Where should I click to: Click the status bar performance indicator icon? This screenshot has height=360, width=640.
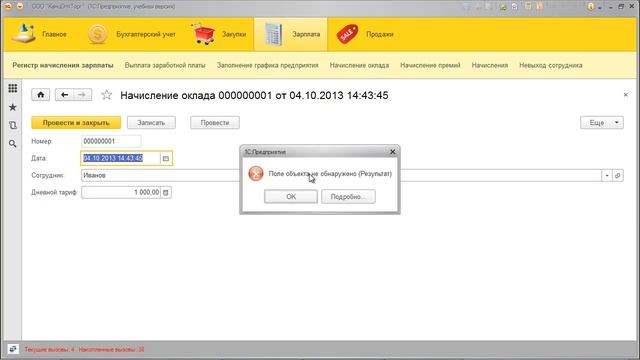tap(13, 349)
